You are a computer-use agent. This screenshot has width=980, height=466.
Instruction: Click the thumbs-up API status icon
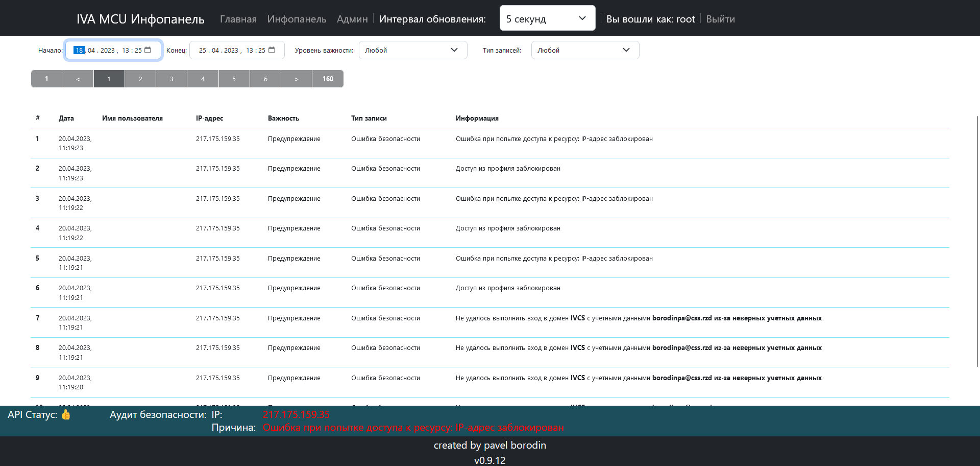66,414
